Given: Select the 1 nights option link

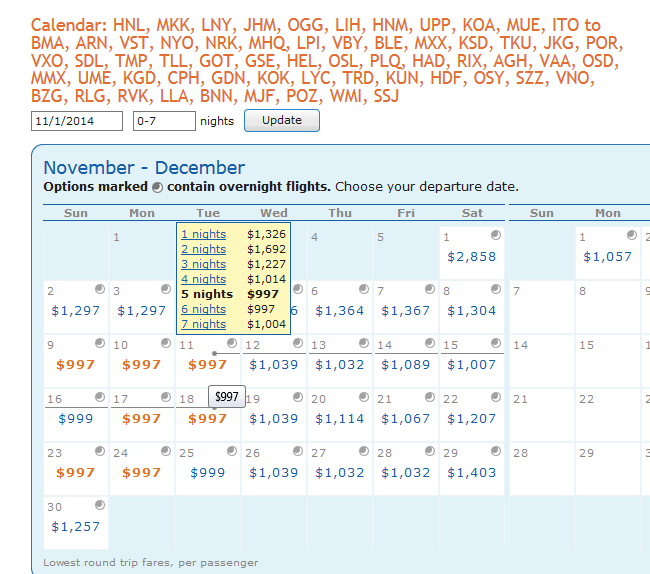Looking at the screenshot, I should pyautogui.click(x=203, y=234).
